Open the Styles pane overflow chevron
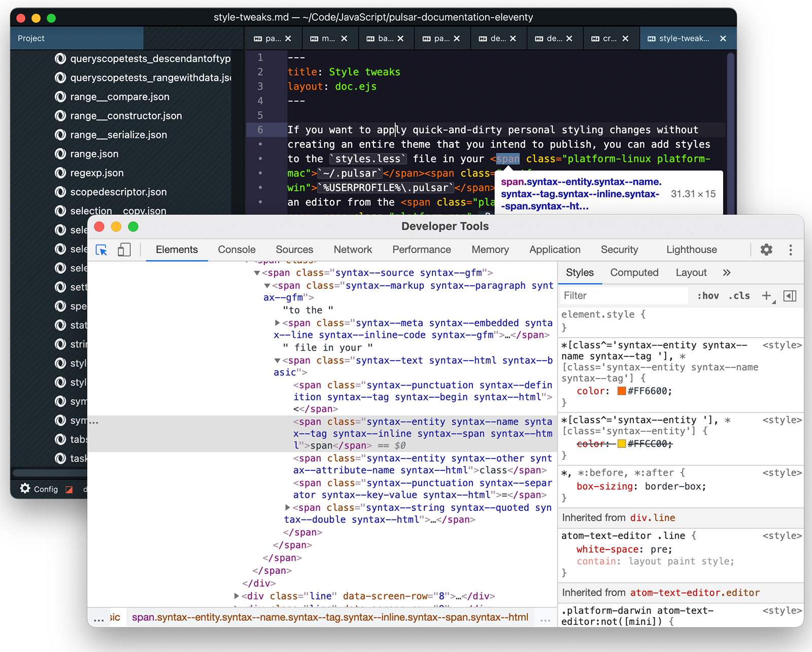The width and height of the screenshot is (812, 652). tap(727, 272)
